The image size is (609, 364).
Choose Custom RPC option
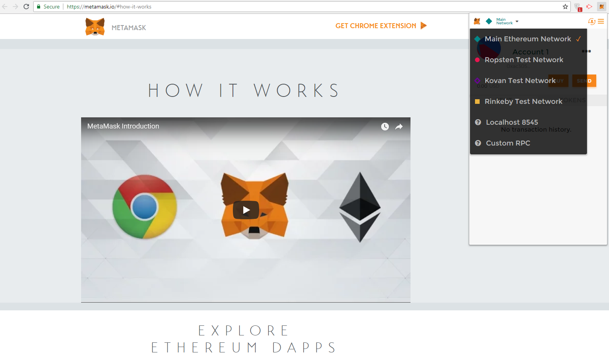pos(528,143)
